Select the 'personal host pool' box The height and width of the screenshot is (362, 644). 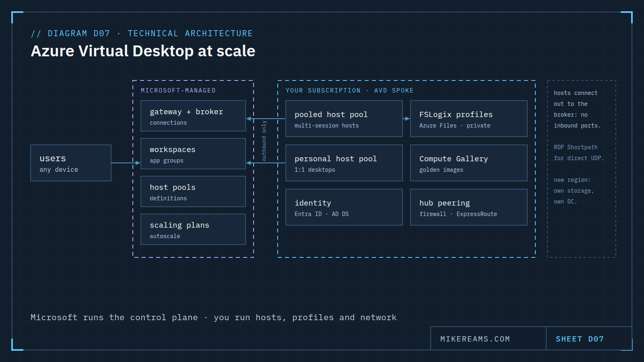(344, 163)
